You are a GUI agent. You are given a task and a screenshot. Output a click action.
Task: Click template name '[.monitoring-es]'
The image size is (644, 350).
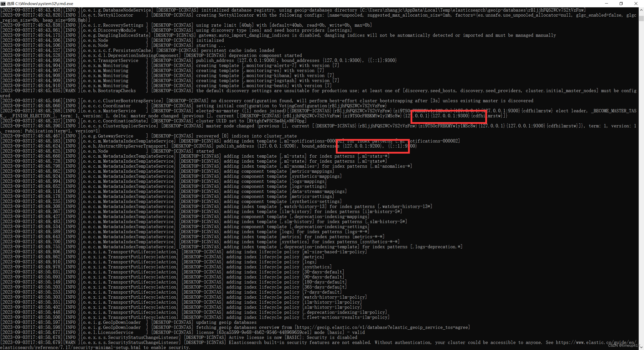[261, 71]
